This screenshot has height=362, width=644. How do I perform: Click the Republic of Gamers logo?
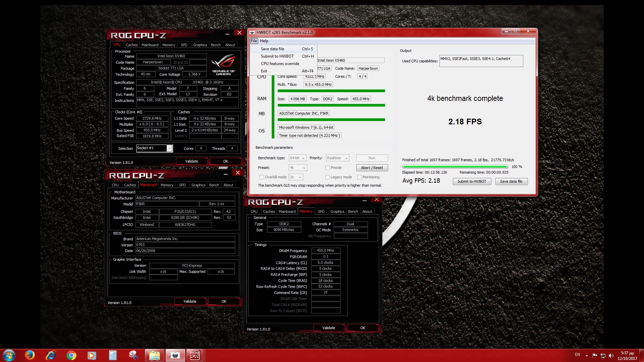pyautogui.click(x=223, y=65)
